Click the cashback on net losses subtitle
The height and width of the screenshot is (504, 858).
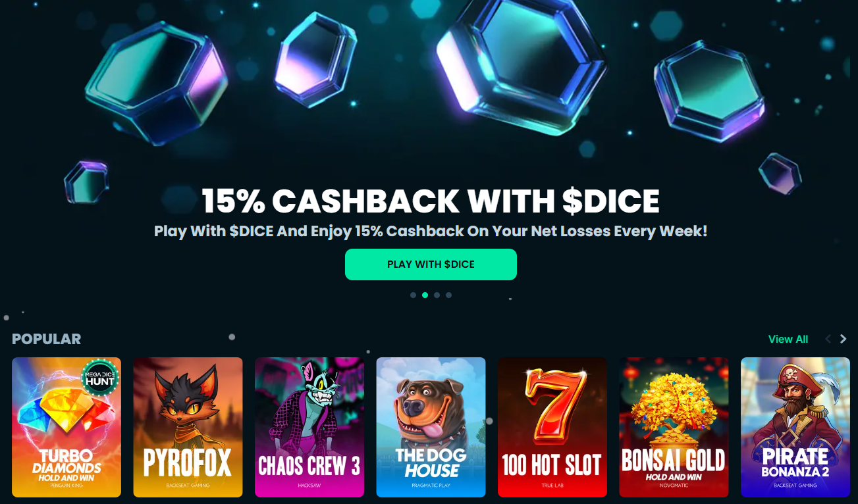coord(431,232)
